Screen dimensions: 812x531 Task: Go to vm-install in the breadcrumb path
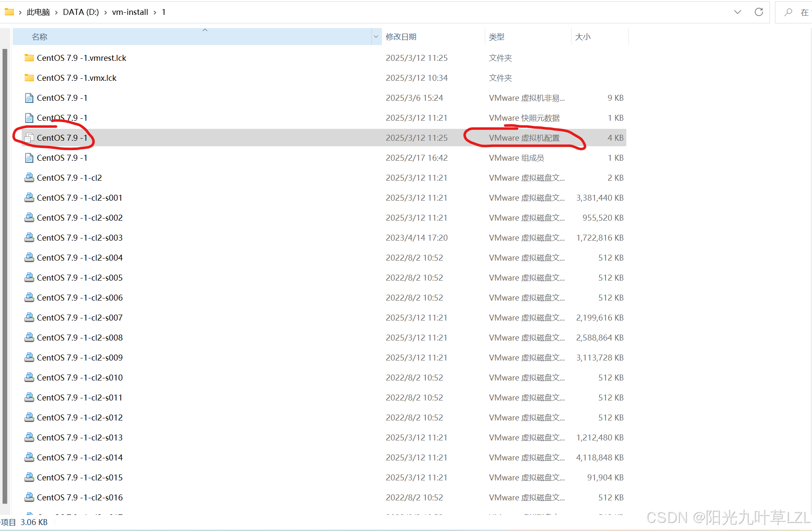(130, 12)
